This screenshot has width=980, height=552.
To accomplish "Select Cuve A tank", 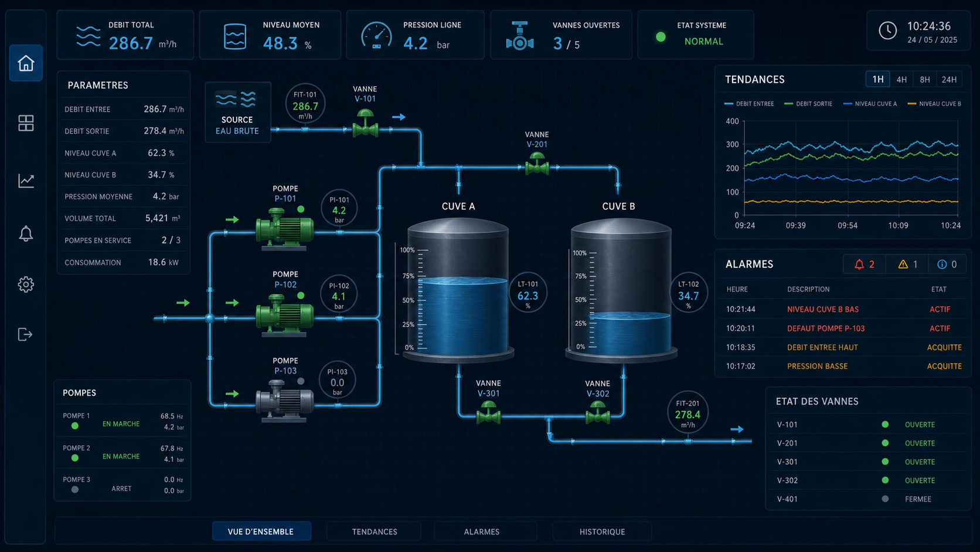I will tap(458, 290).
